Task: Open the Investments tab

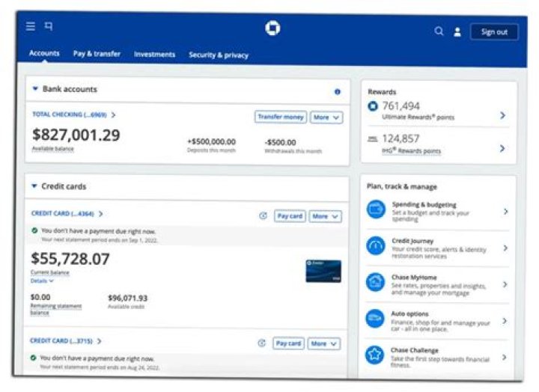Action: pyautogui.click(x=154, y=55)
